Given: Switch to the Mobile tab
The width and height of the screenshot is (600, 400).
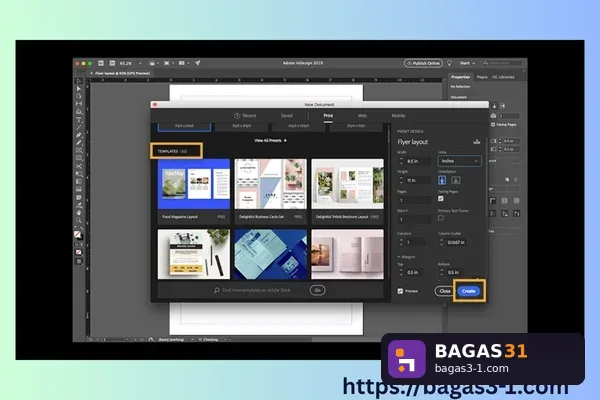Looking at the screenshot, I should (398, 116).
